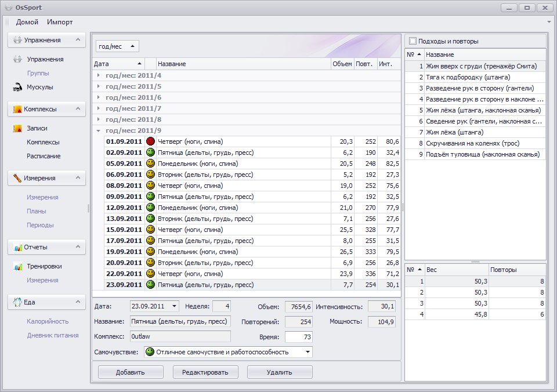Click the Записи icon in the sidebar

[17, 128]
